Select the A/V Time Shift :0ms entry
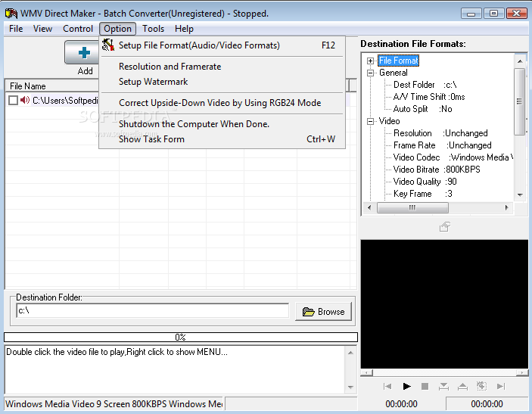This screenshot has width=532, height=414. tap(429, 97)
